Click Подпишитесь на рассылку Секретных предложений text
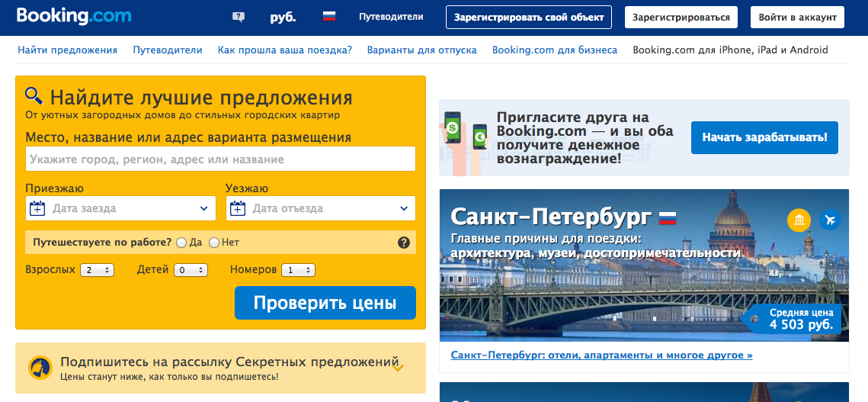The image size is (868, 402). pos(229,362)
